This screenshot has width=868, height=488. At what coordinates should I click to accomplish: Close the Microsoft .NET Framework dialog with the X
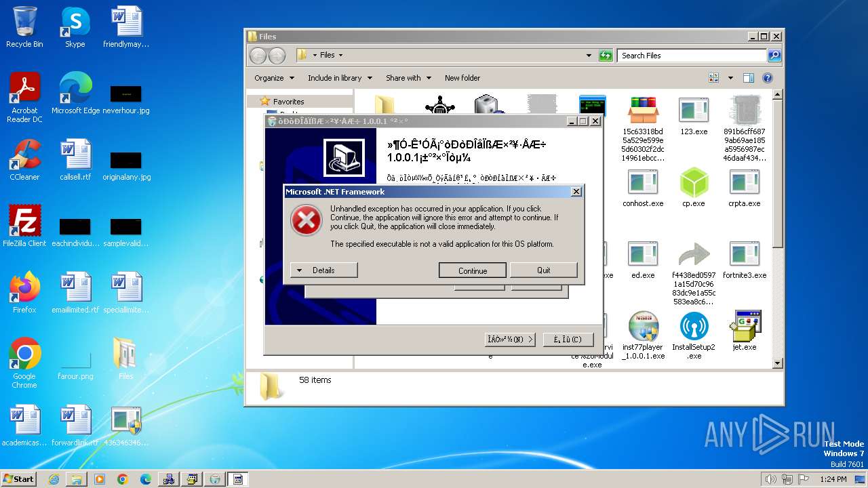[x=576, y=192]
